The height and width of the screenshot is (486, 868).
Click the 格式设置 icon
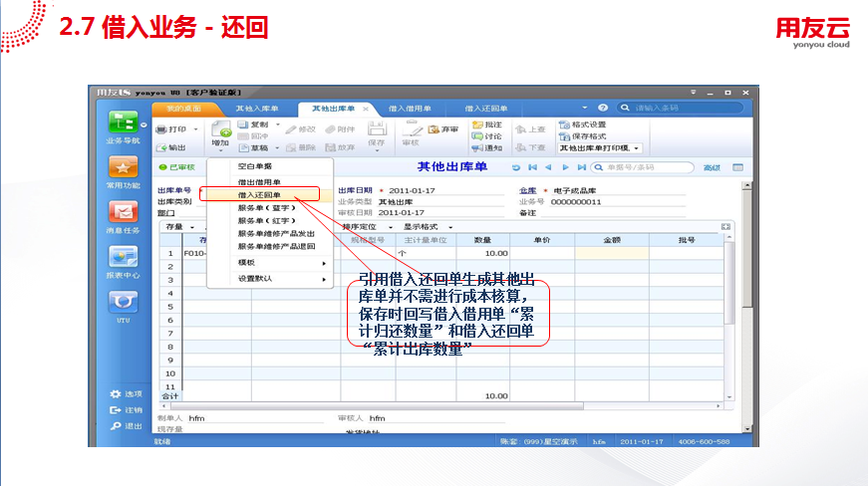point(564,124)
